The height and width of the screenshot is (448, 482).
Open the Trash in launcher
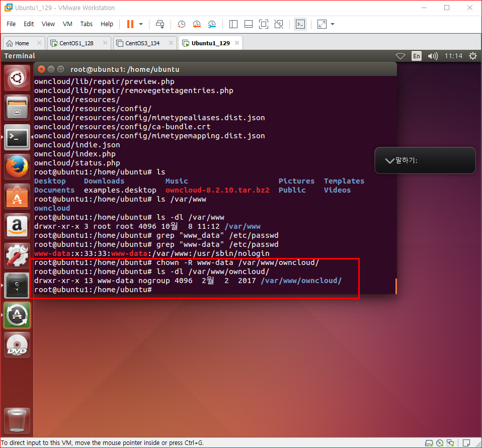click(17, 421)
